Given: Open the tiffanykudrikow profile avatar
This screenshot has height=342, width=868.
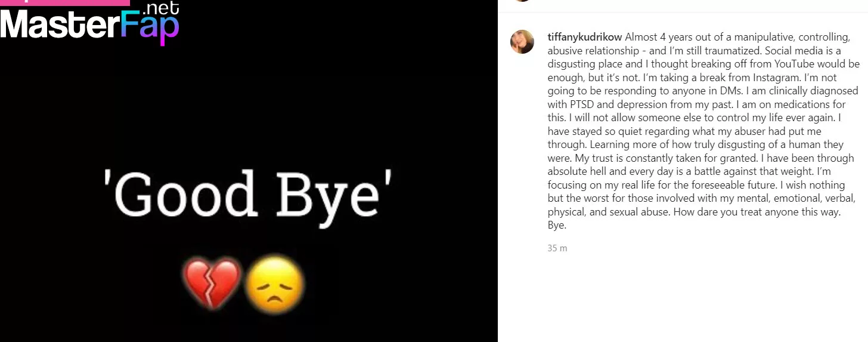Looking at the screenshot, I should tap(522, 42).
